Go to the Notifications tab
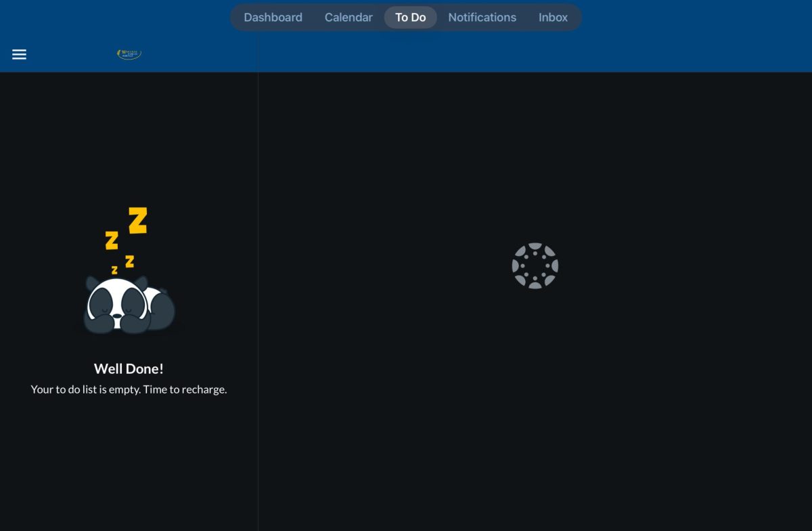This screenshot has height=531, width=812. point(482,18)
